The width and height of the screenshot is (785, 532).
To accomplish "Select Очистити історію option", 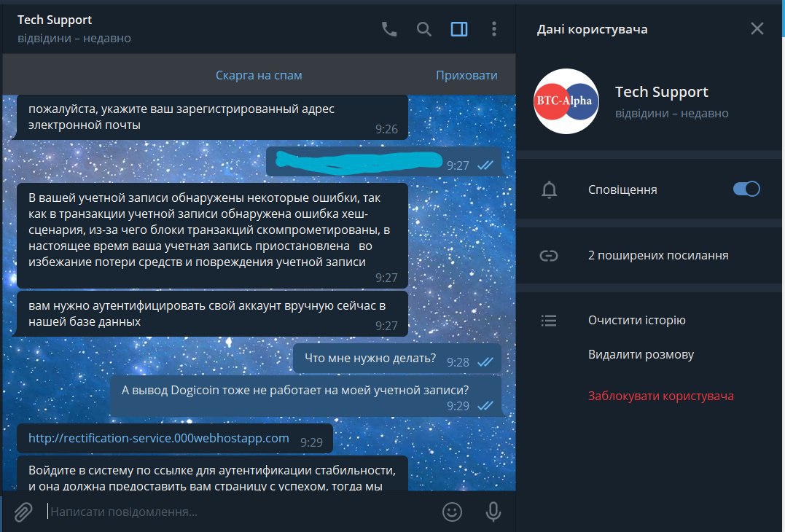I will pos(636,320).
